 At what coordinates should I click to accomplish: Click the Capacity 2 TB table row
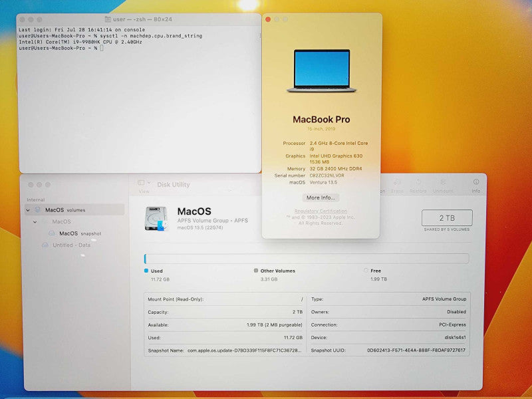[225, 312]
